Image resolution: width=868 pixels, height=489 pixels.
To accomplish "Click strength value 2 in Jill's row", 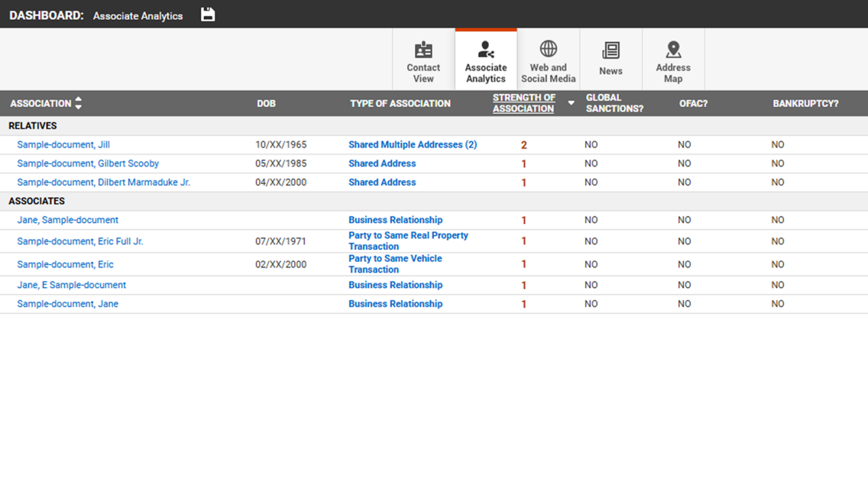I will pyautogui.click(x=524, y=145).
